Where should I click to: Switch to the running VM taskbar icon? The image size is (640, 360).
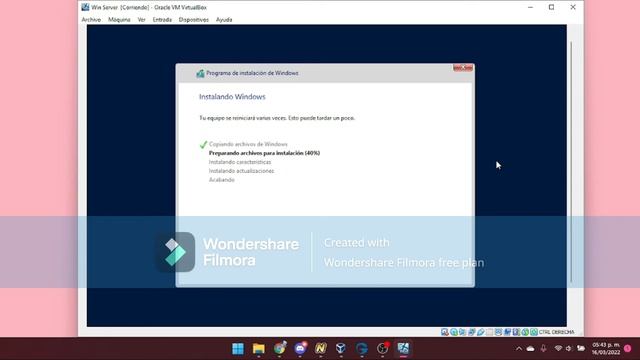(x=403, y=349)
